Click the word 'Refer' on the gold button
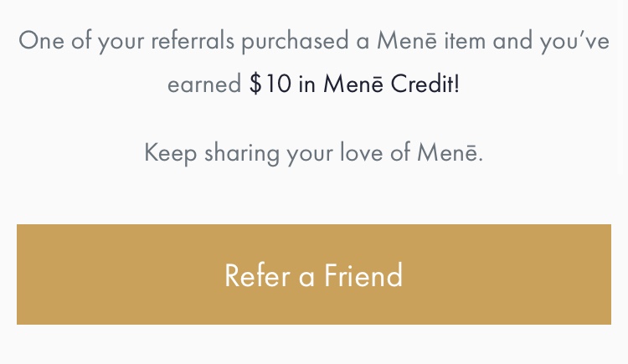This screenshot has width=628, height=364. pos(258,275)
